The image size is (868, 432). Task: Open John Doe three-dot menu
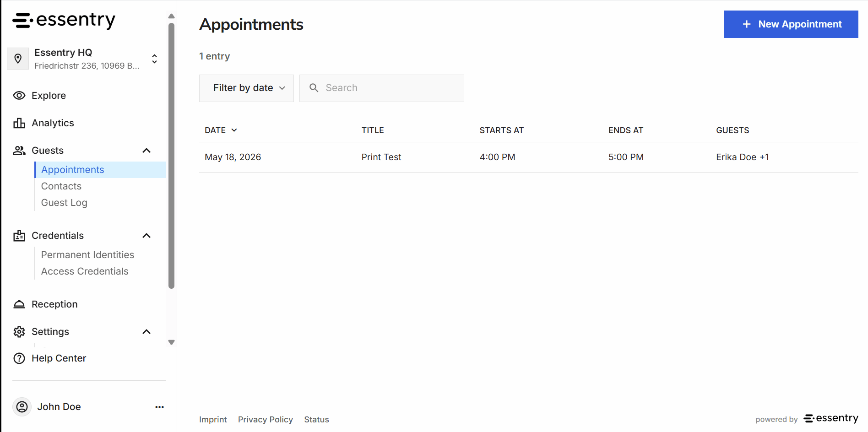pos(159,407)
